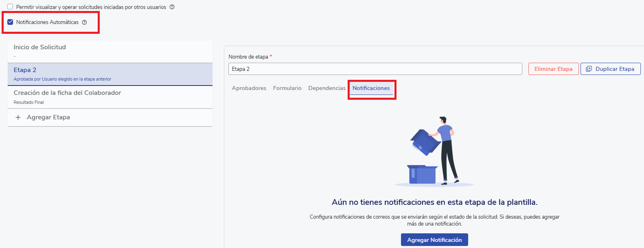Click help icon beside Notificaciones Automáticas
Screen dimensions: 644x248
point(84,22)
